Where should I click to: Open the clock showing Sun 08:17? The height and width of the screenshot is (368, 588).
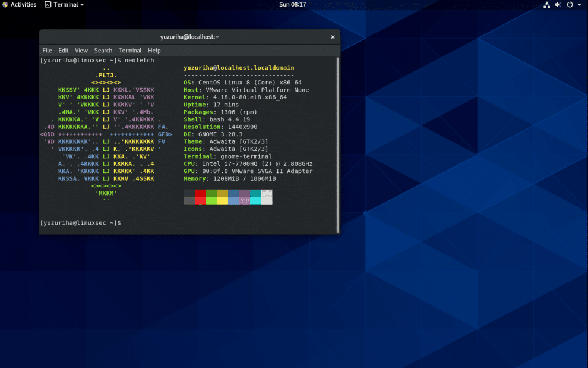click(293, 5)
